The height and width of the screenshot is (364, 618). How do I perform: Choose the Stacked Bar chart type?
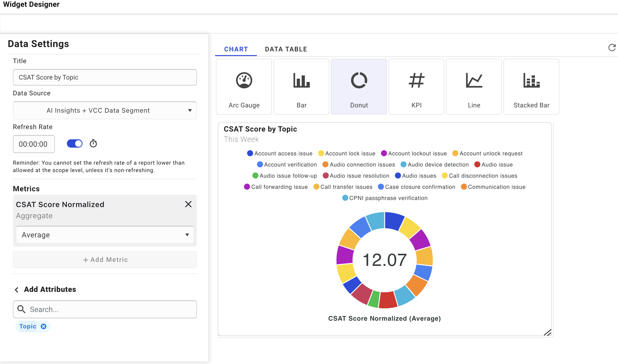click(531, 87)
